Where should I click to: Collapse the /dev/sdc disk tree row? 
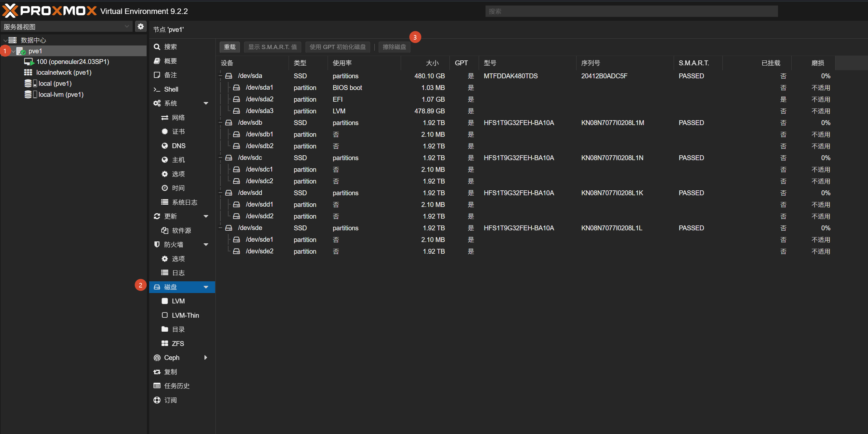click(220, 158)
